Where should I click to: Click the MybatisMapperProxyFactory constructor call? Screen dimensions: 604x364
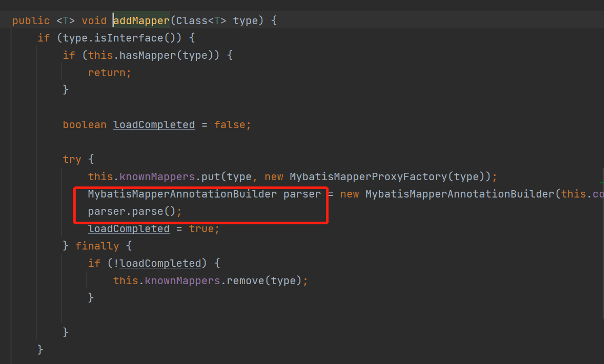click(x=368, y=176)
